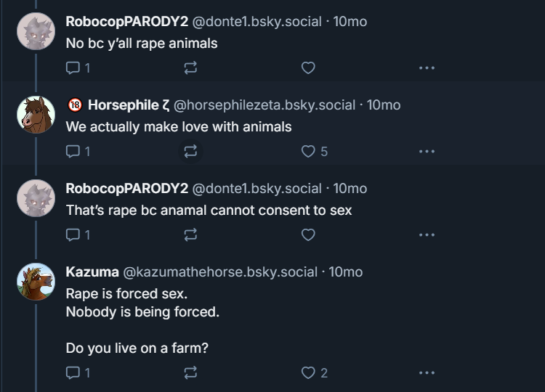Like the Horsephile ζ post

308,151
